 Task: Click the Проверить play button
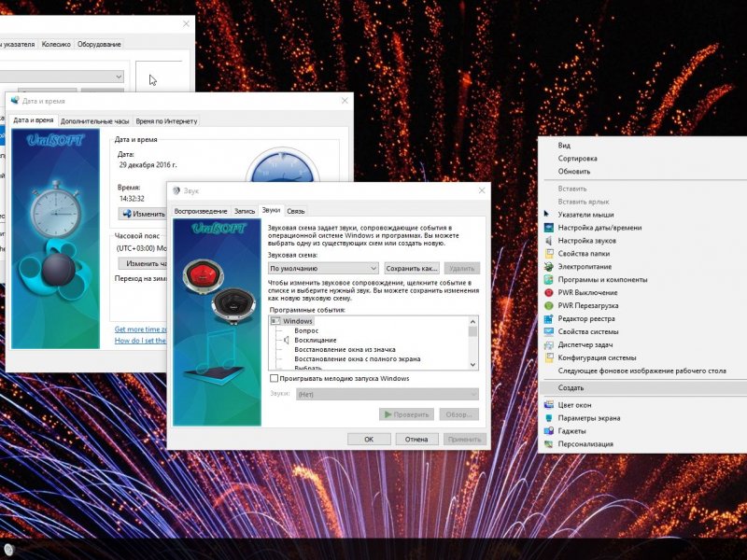click(x=406, y=414)
